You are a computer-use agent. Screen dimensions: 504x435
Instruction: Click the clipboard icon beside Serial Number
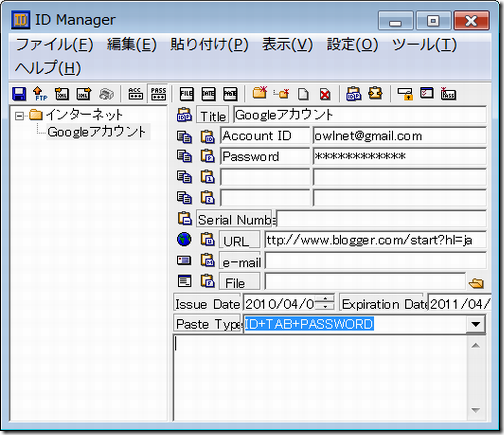[x=184, y=218]
